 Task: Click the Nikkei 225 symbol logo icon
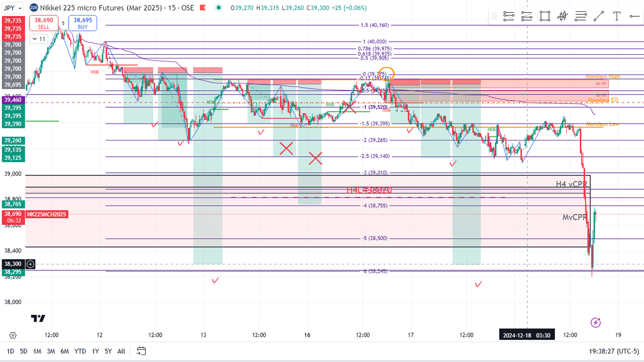click(34, 8)
